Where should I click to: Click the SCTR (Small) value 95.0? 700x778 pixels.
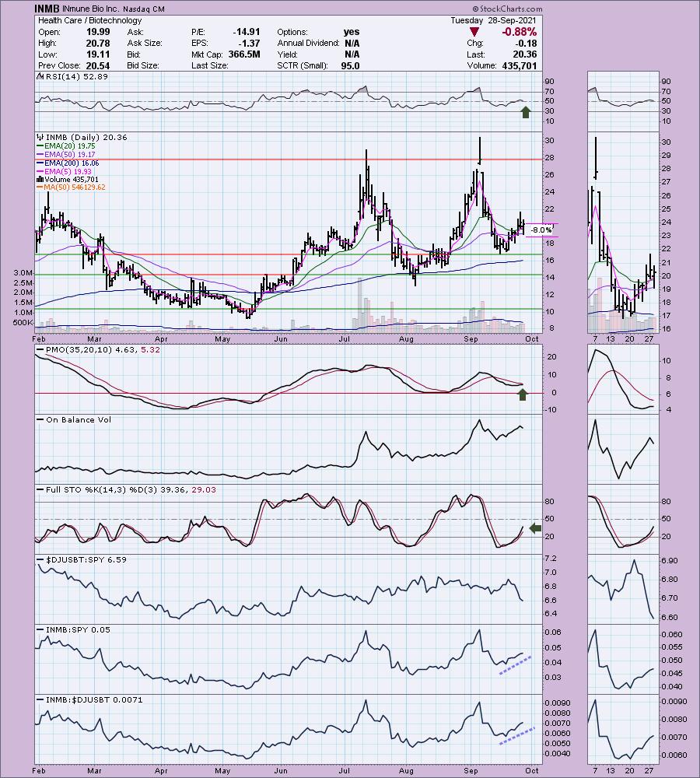pyautogui.click(x=350, y=65)
